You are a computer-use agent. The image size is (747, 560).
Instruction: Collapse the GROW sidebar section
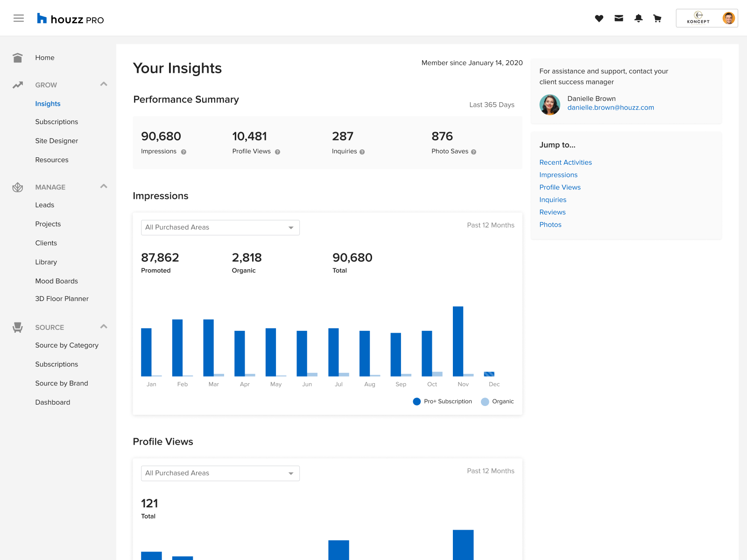pyautogui.click(x=104, y=84)
